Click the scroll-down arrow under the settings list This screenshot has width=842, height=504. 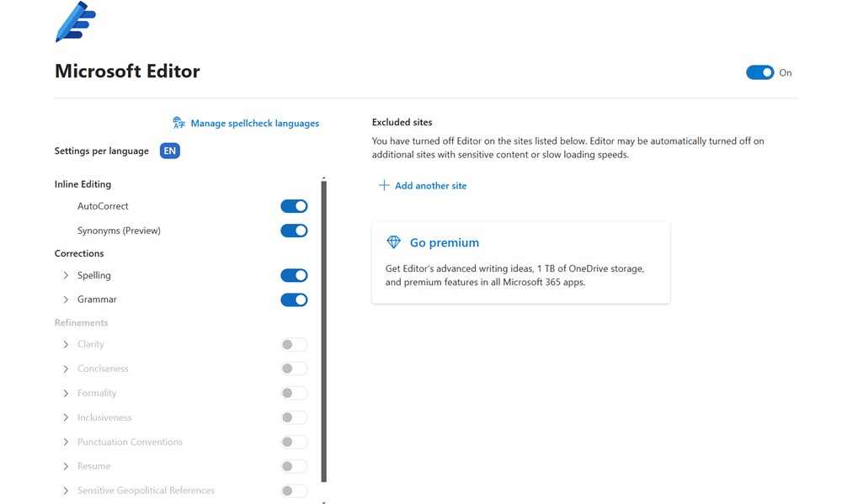pyautogui.click(x=324, y=501)
